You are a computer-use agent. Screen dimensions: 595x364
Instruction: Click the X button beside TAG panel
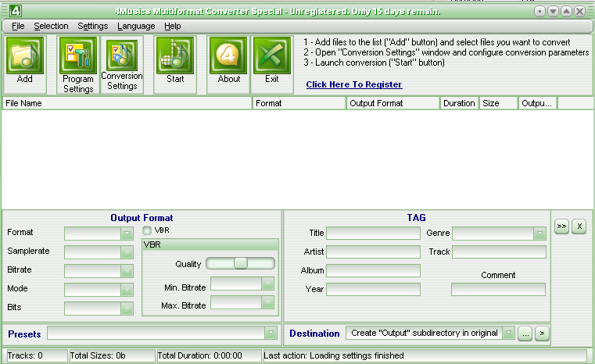(x=579, y=227)
